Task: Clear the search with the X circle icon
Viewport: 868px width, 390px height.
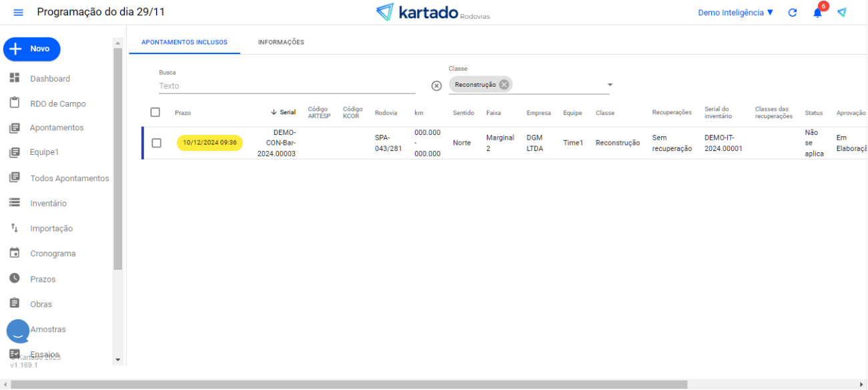Action: click(x=436, y=85)
